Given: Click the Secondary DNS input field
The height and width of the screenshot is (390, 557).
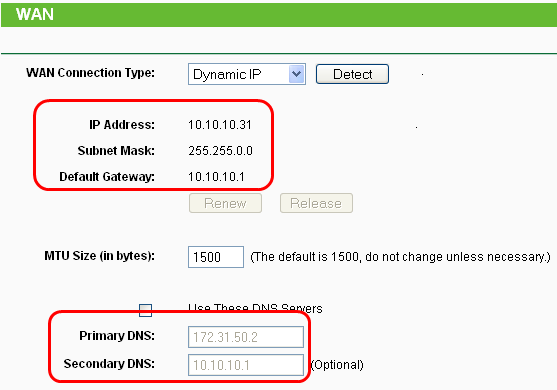Looking at the screenshot, I should [x=246, y=365].
